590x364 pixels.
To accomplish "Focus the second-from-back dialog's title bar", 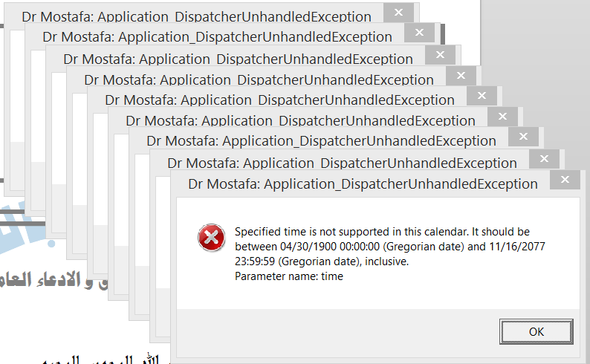I will (217, 36).
